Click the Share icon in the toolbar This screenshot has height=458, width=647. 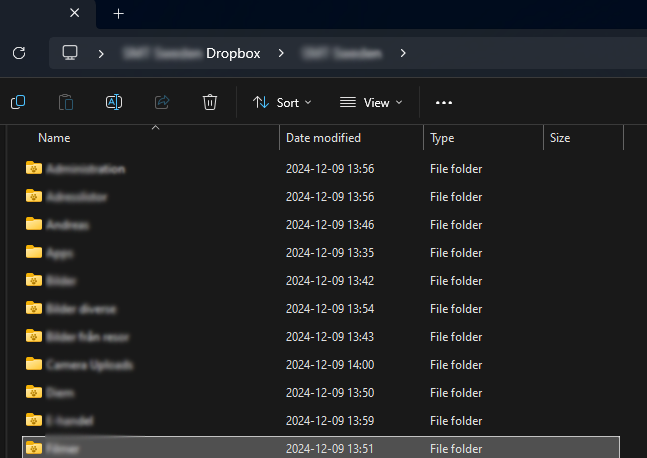tap(162, 102)
